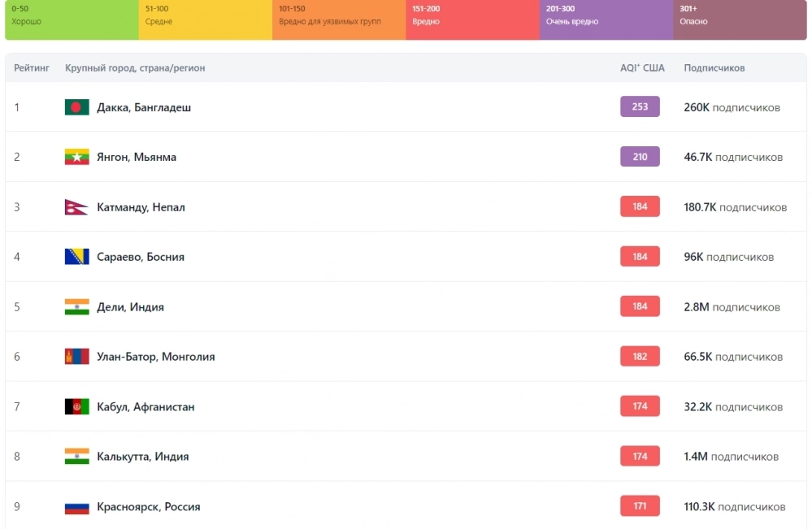Click the Nepal flag icon

point(76,207)
